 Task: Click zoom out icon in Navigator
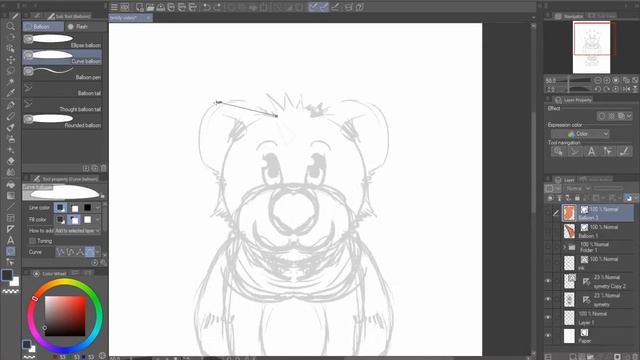point(598,80)
